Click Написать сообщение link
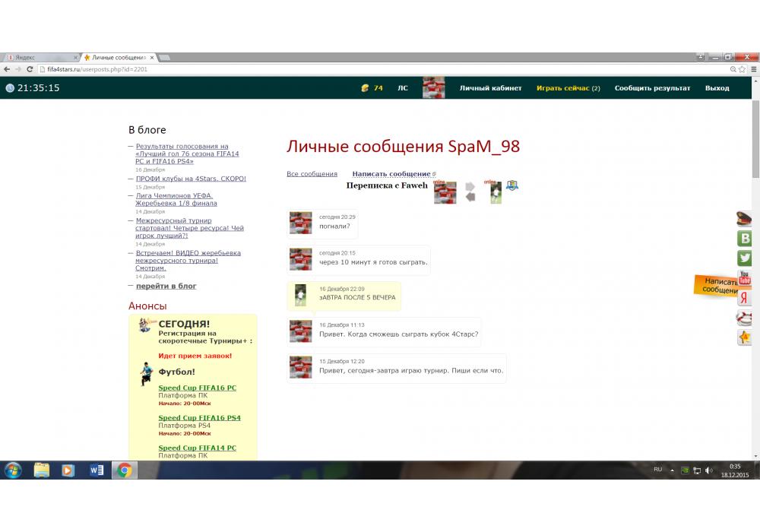 click(x=391, y=173)
